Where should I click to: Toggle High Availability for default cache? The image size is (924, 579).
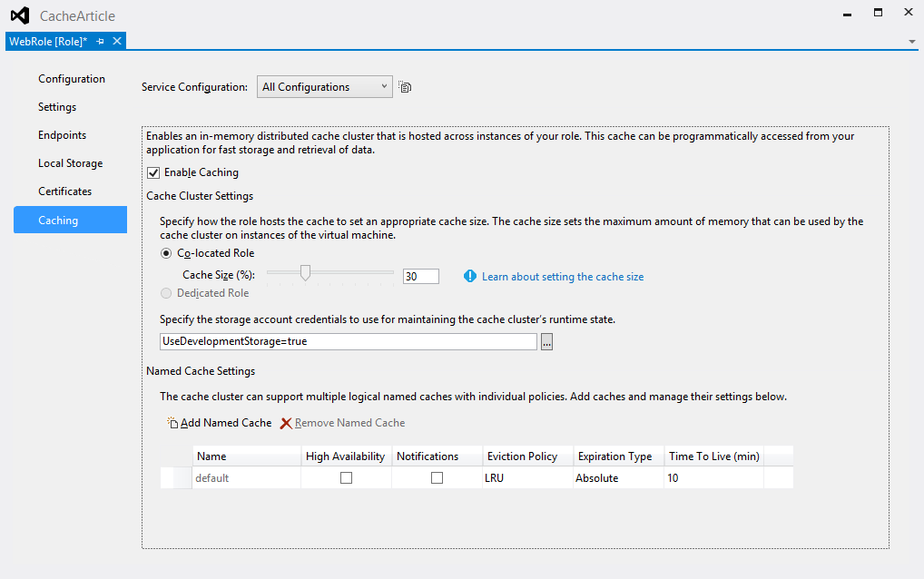pos(346,478)
